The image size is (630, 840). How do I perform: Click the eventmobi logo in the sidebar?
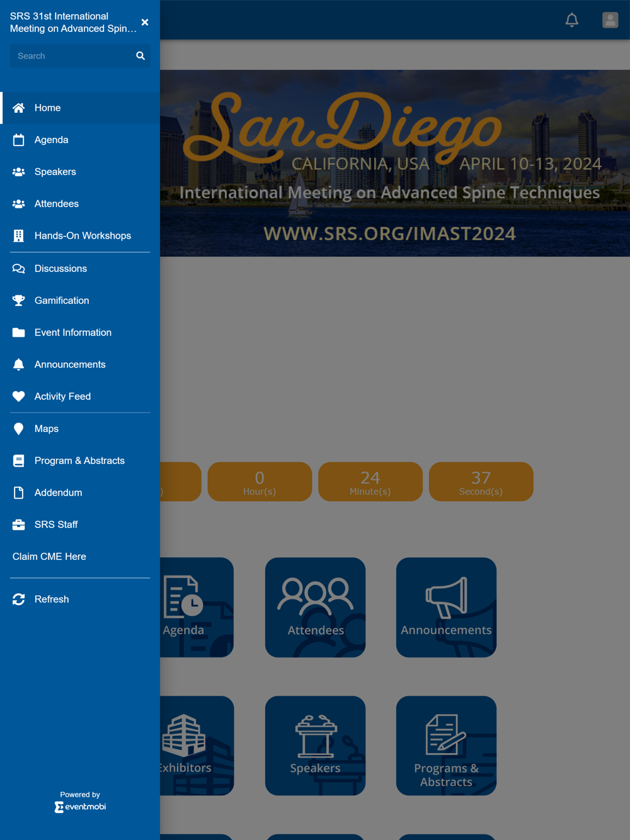click(x=80, y=807)
